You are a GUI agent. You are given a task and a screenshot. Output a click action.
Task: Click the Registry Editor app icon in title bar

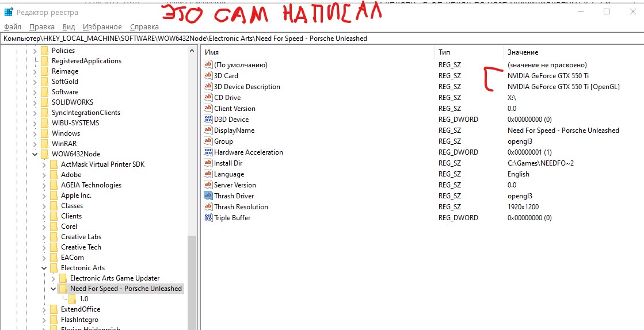pyautogui.click(x=8, y=12)
